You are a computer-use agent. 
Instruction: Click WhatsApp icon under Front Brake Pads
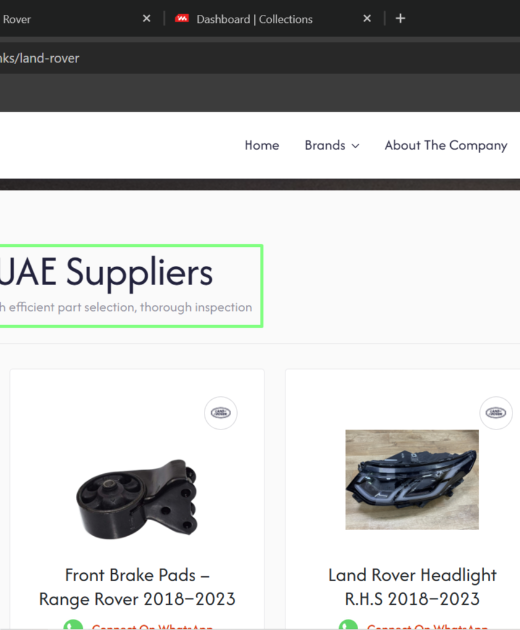point(73,625)
